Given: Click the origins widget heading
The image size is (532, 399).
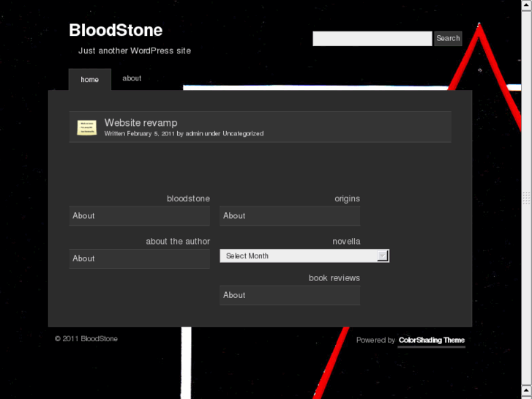Looking at the screenshot, I should [347, 199].
